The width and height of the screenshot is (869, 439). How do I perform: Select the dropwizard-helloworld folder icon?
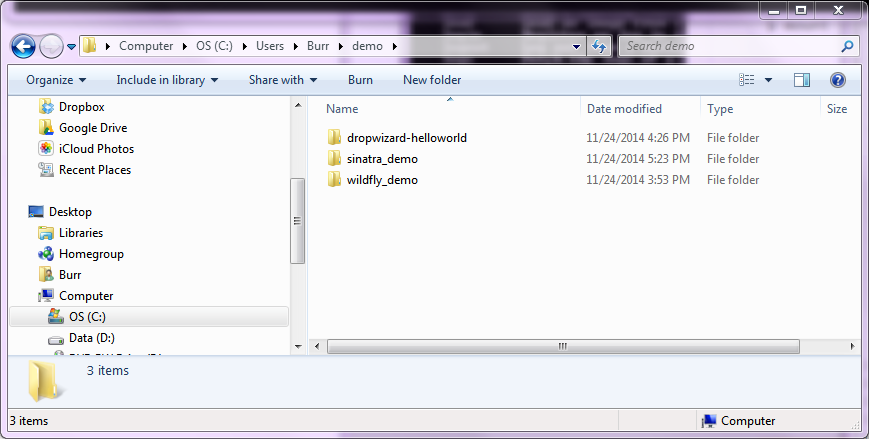335,138
